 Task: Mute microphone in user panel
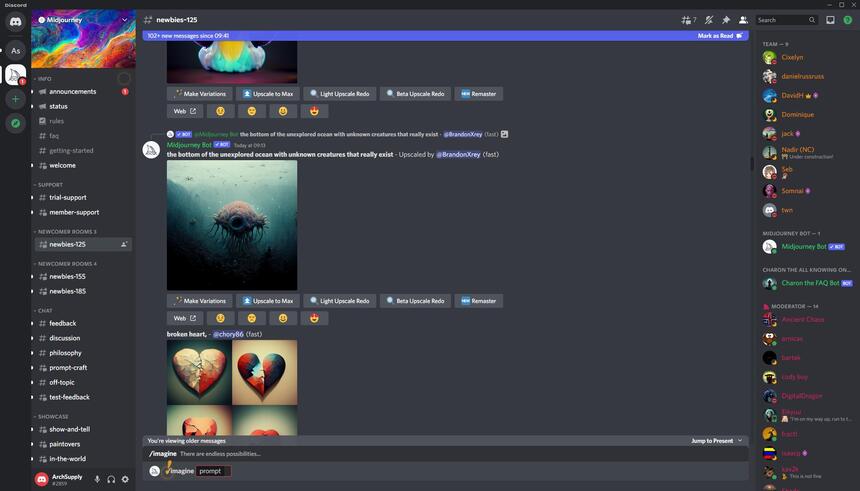tap(97, 479)
